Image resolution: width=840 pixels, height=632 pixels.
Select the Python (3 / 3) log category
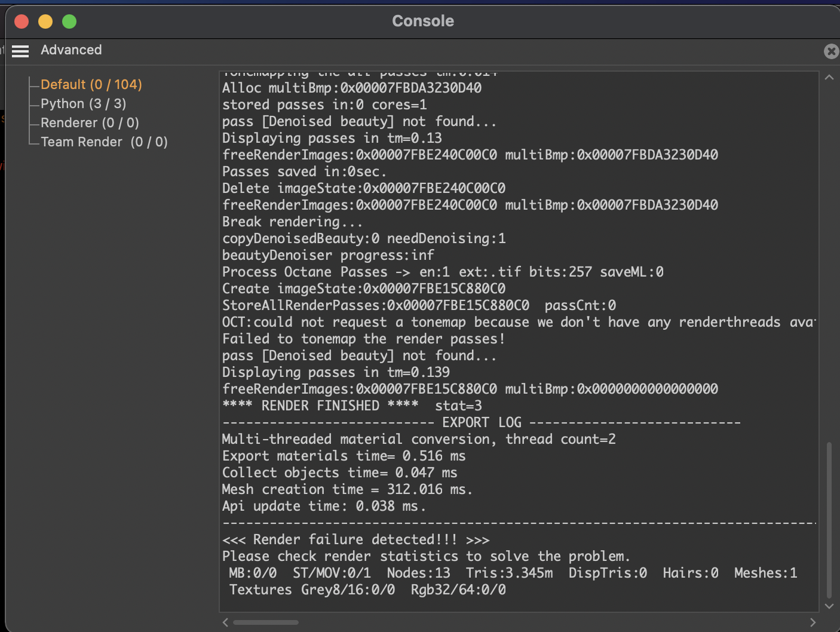(83, 104)
